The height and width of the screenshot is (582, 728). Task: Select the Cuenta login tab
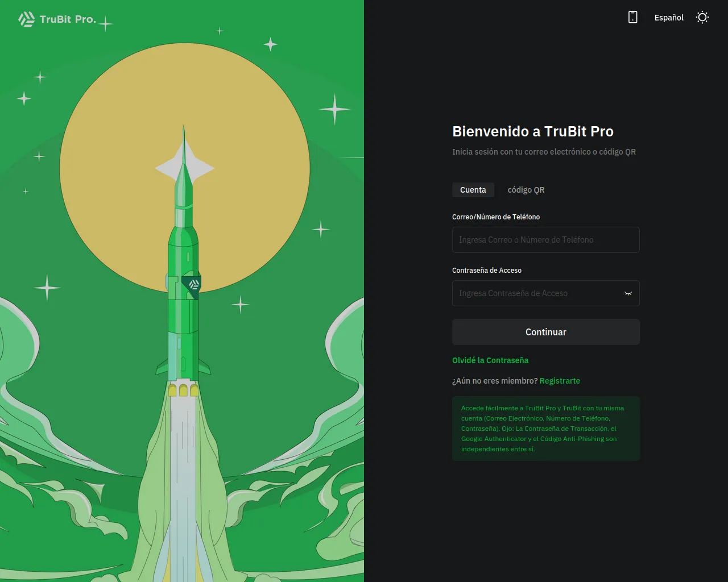click(x=473, y=190)
